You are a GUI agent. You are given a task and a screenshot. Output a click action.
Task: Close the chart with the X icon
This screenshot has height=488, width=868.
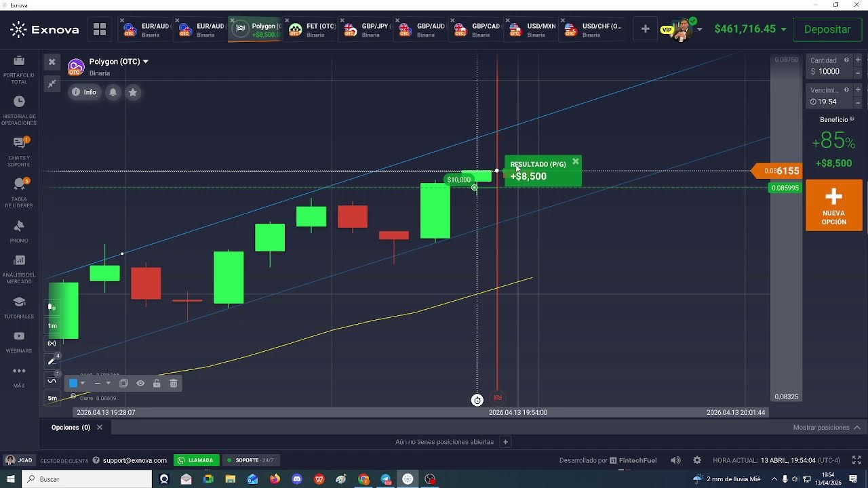point(52,62)
